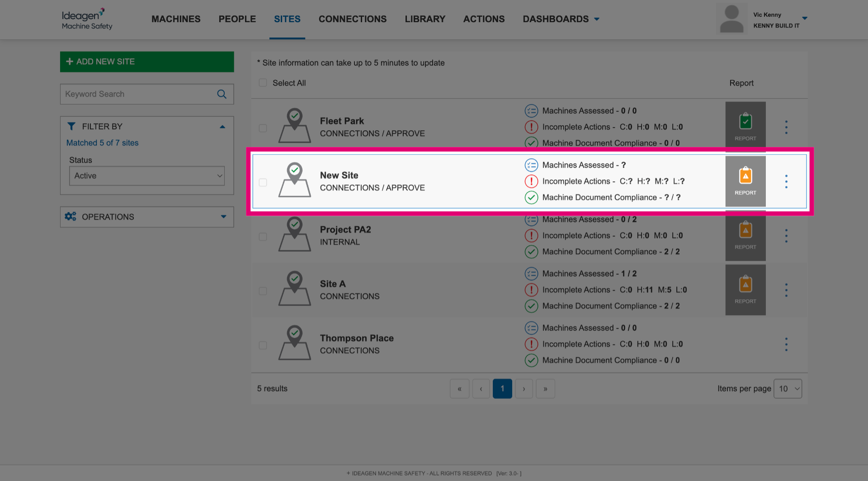The image size is (868, 481).
Task: Click the Report column header
Action: coord(741,83)
